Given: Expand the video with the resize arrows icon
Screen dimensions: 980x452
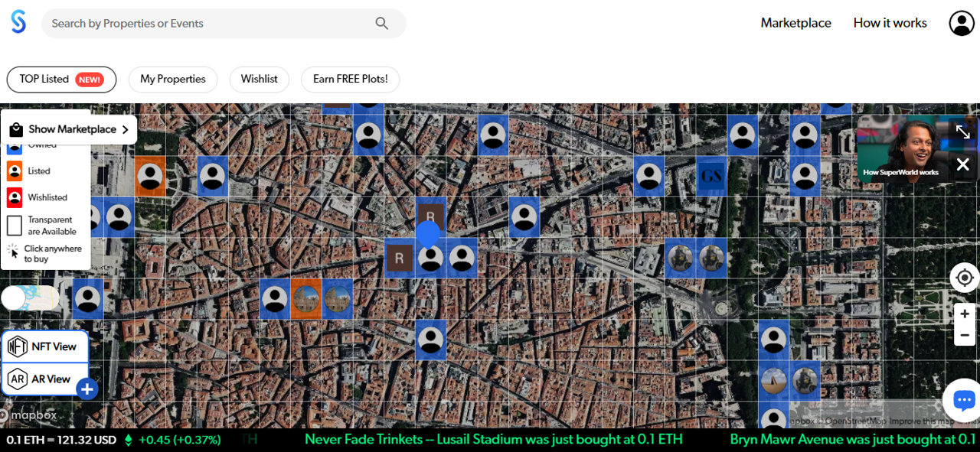Looking at the screenshot, I should tap(962, 132).
